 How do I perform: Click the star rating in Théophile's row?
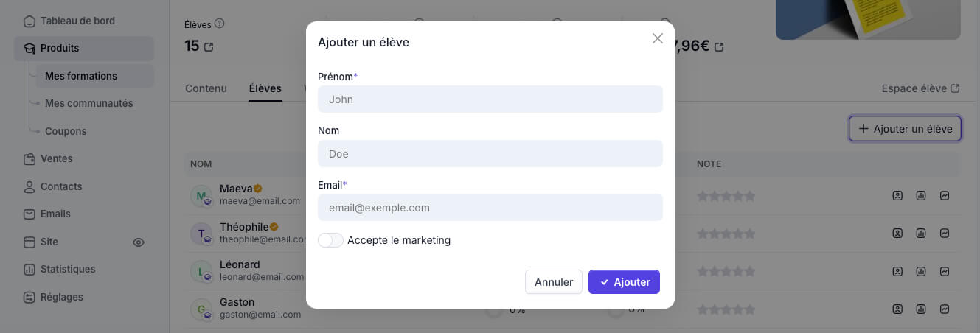point(726,234)
